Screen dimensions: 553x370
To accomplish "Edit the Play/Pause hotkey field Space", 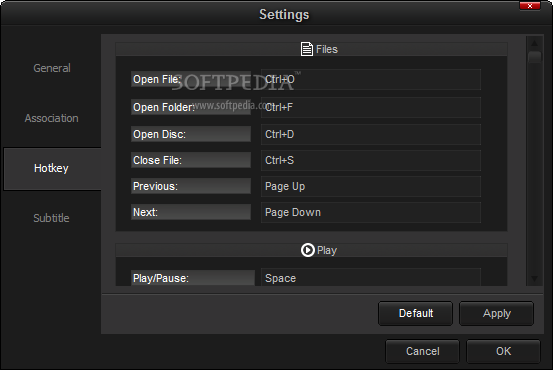I will (371, 277).
